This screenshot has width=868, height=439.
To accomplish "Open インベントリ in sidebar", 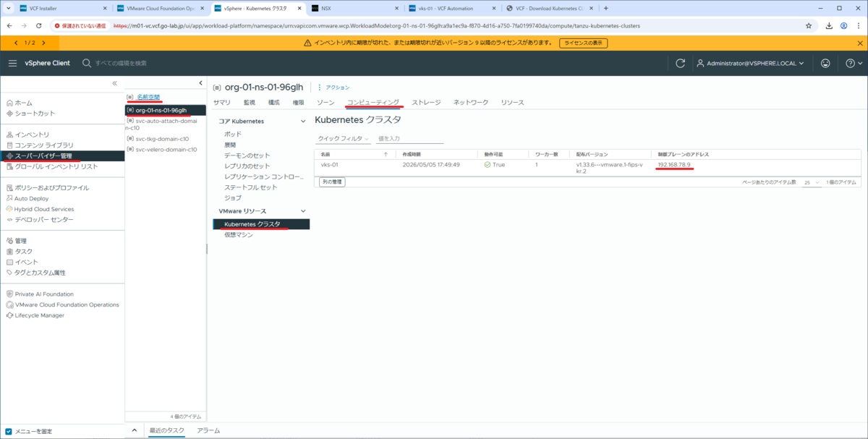I will tap(32, 135).
